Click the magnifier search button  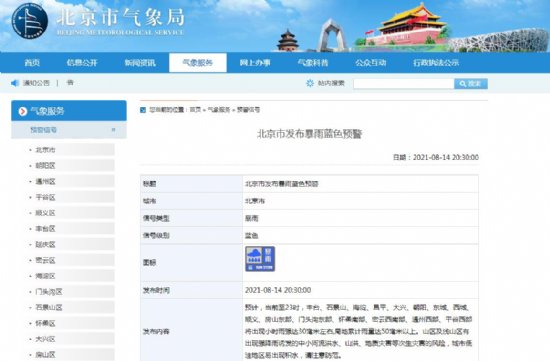tap(471, 83)
